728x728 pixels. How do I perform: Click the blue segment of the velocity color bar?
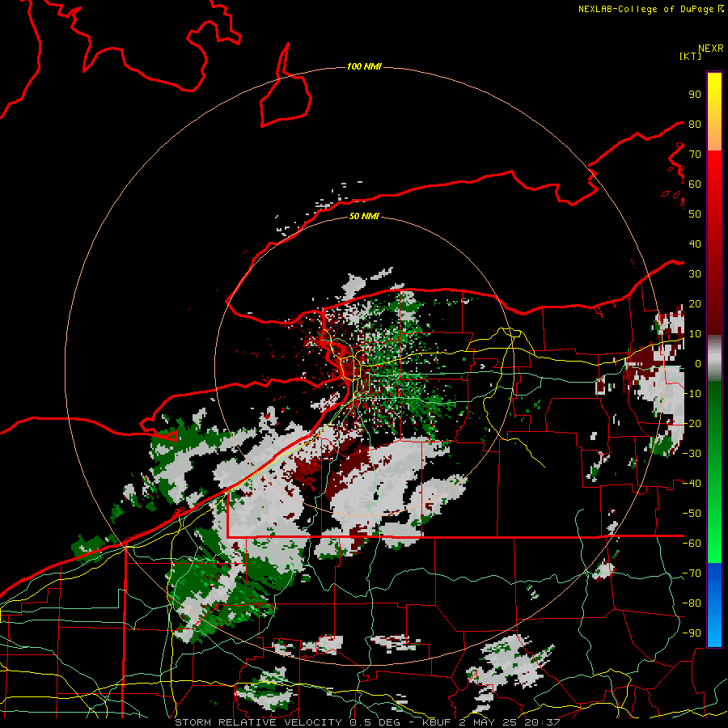(x=714, y=605)
